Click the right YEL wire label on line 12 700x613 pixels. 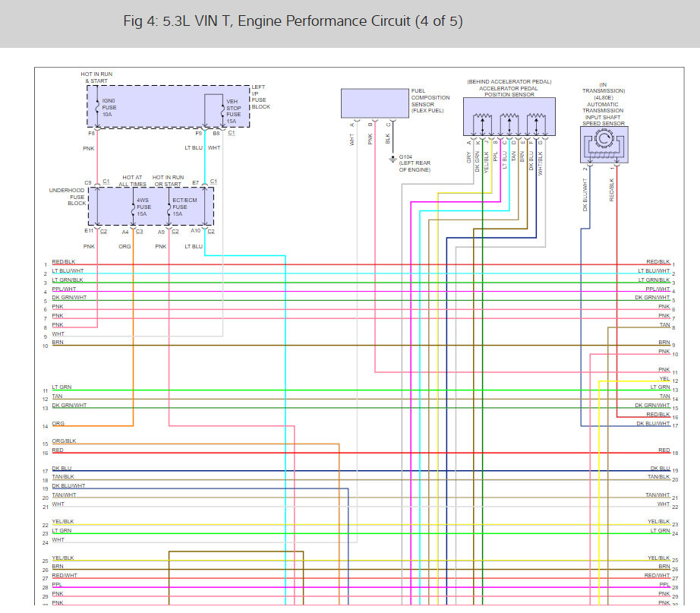pyautogui.click(x=665, y=378)
